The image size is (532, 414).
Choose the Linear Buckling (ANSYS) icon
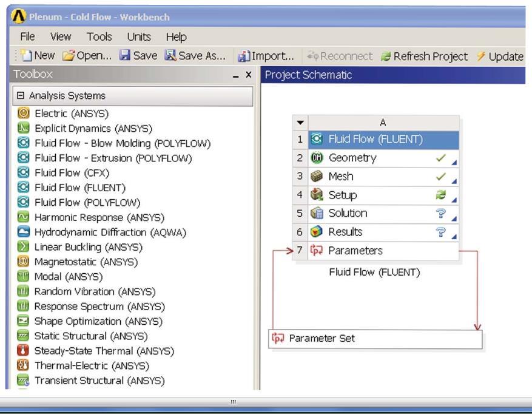[24, 246]
